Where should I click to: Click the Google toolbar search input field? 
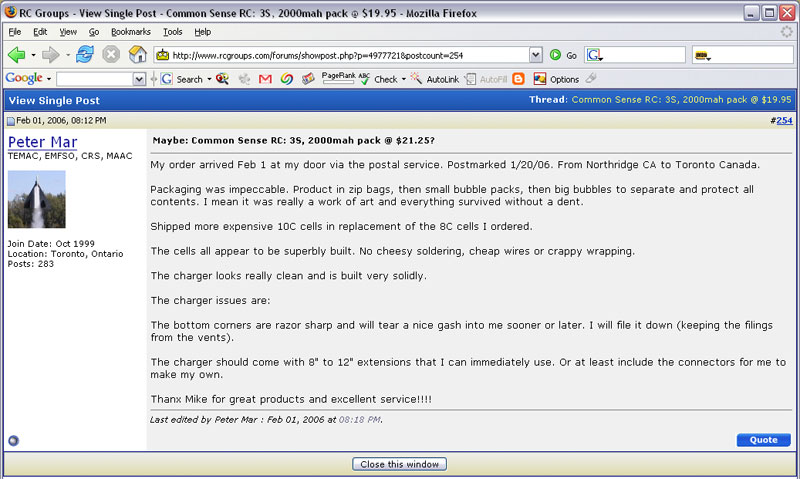[x=95, y=79]
